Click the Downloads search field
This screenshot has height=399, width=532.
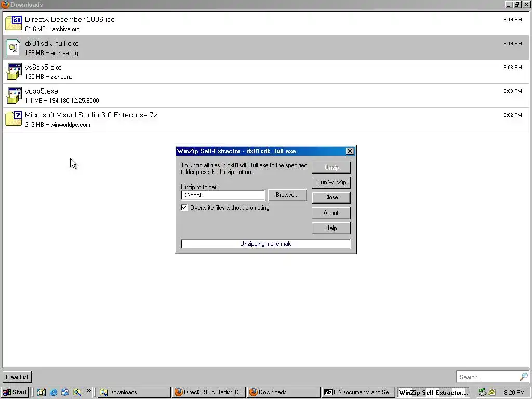point(488,377)
